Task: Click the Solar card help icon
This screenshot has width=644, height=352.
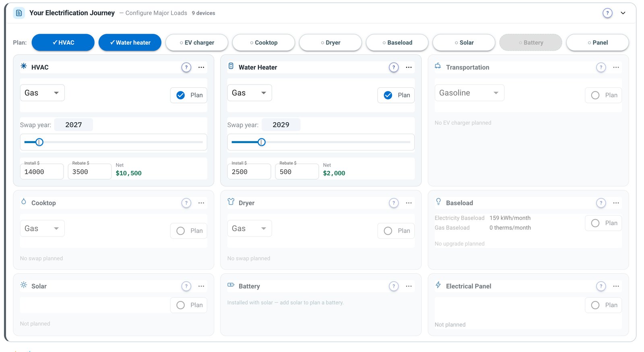Action: coord(186,286)
